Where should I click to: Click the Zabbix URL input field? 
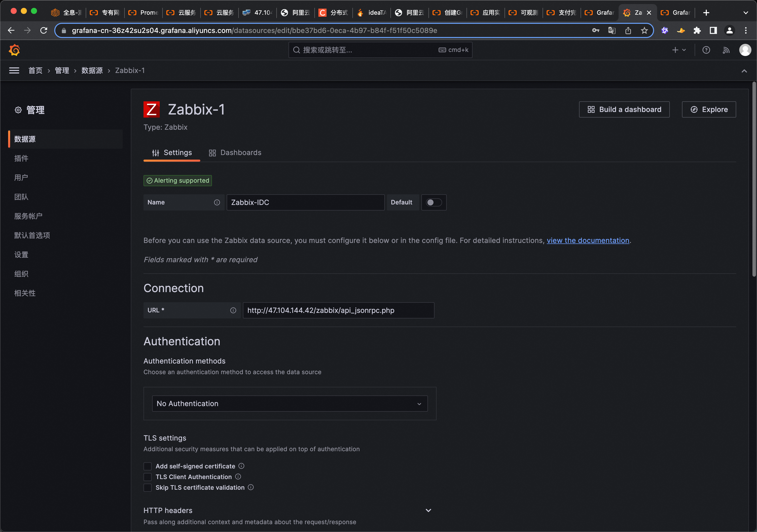pyautogui.click(x=338, y=310)
